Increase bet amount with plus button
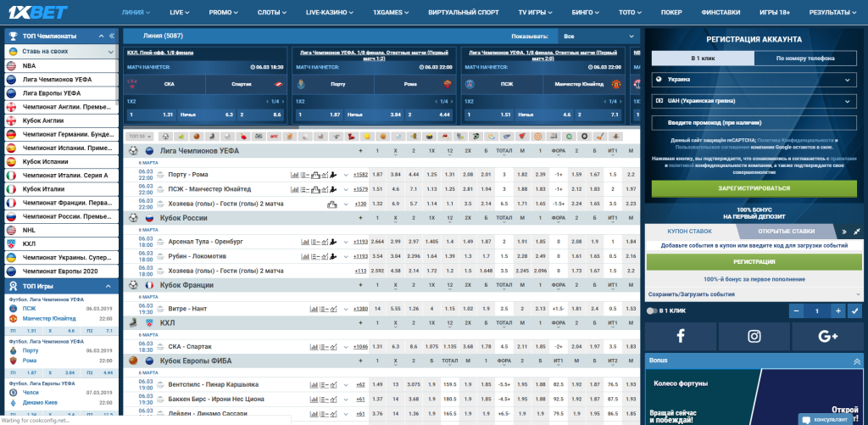 pyautogui.click(x=838, y=311)
